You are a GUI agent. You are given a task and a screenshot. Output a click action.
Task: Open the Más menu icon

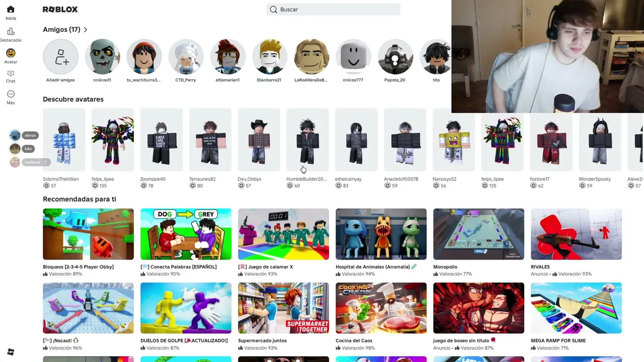[x=11, y=94]
